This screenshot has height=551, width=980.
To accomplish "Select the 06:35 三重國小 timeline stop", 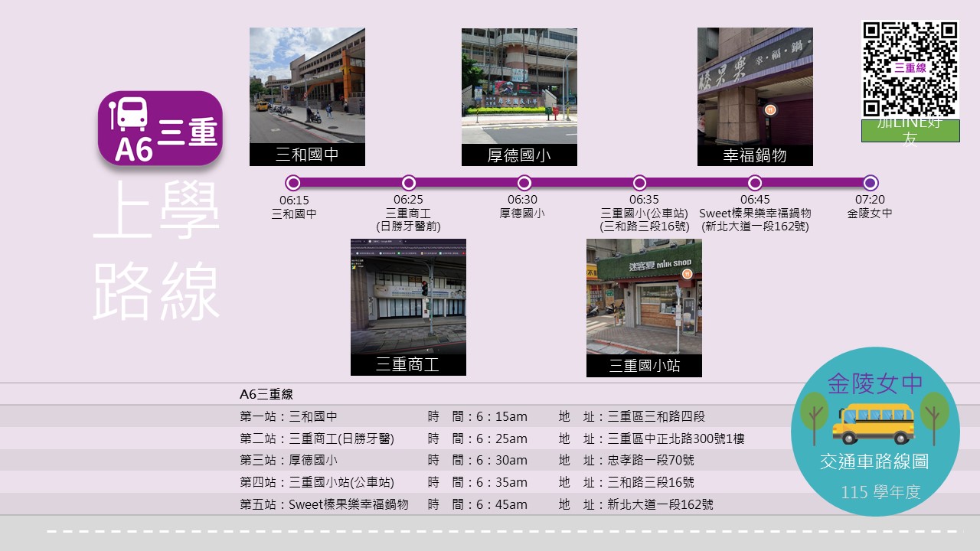I will (x=639, y=183).
